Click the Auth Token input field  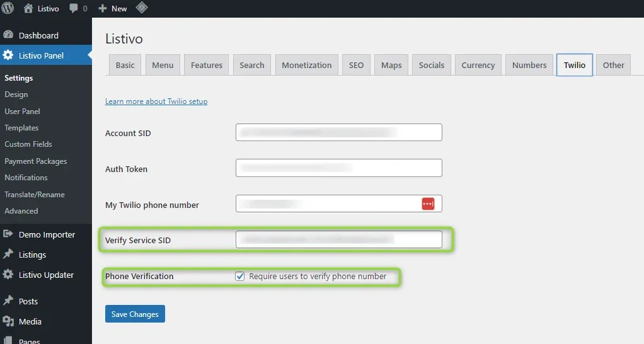click(x=339, y=168)
